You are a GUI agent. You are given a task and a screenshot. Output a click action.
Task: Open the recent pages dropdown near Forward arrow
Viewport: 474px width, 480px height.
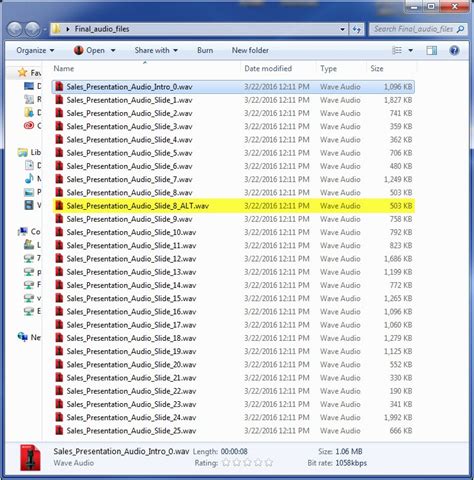pos(44,30)
